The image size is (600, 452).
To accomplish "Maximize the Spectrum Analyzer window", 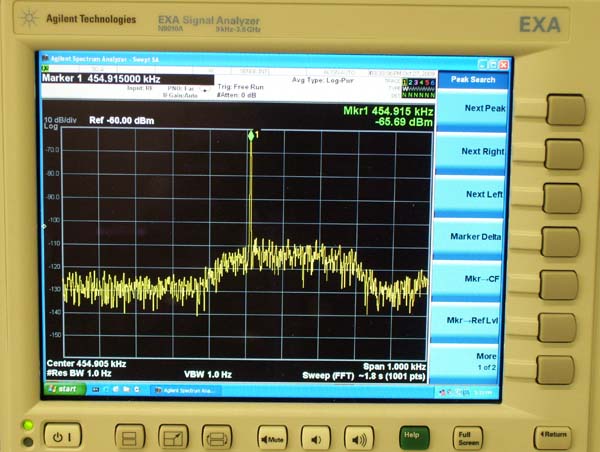I will (494, 65).
